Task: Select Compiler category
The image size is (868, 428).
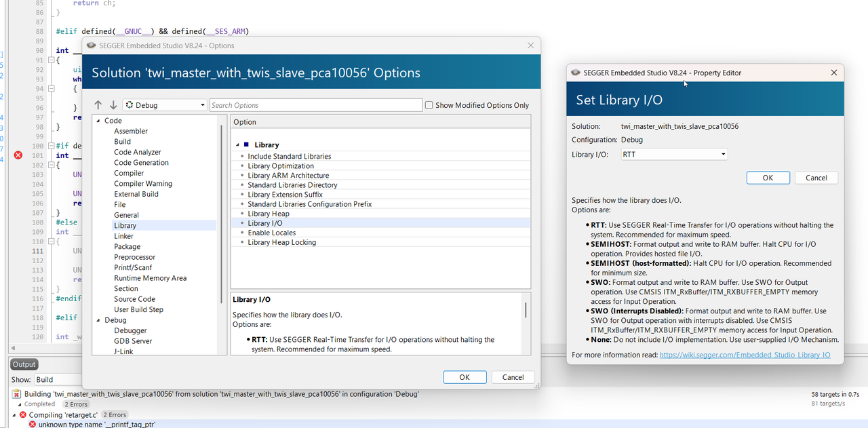Action: coord(129,173)
